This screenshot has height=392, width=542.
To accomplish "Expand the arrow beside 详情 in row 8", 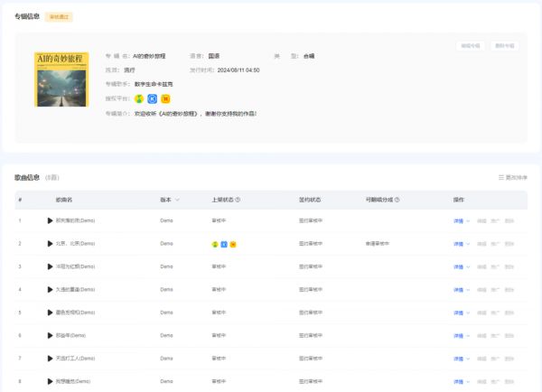I will tap(469, 381).
